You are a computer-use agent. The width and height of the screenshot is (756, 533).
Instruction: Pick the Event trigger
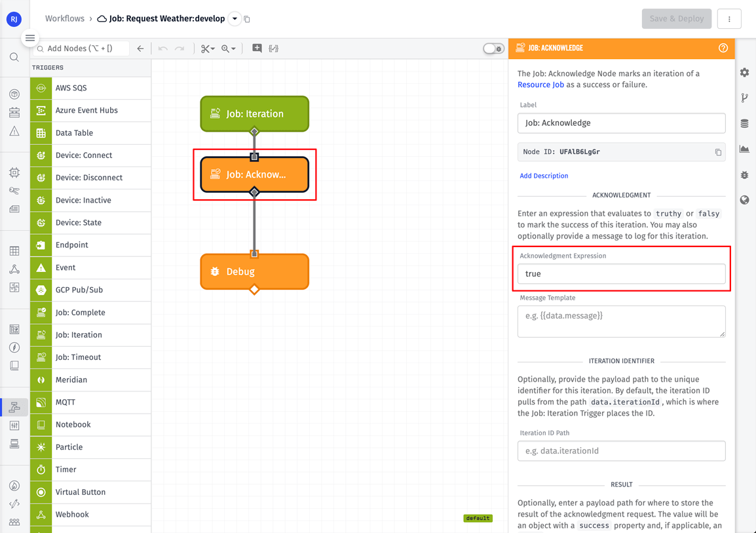(x=90, y=267)
